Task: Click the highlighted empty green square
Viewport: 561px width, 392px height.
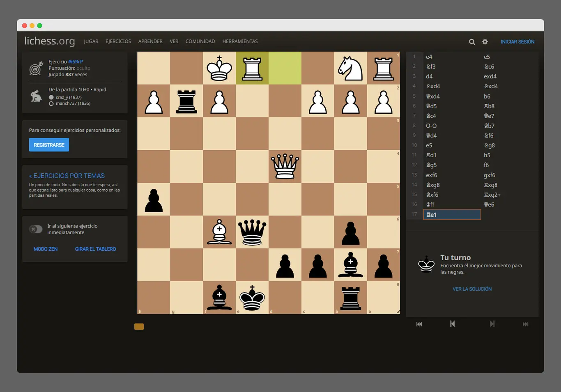Action: tap(285, 68)
